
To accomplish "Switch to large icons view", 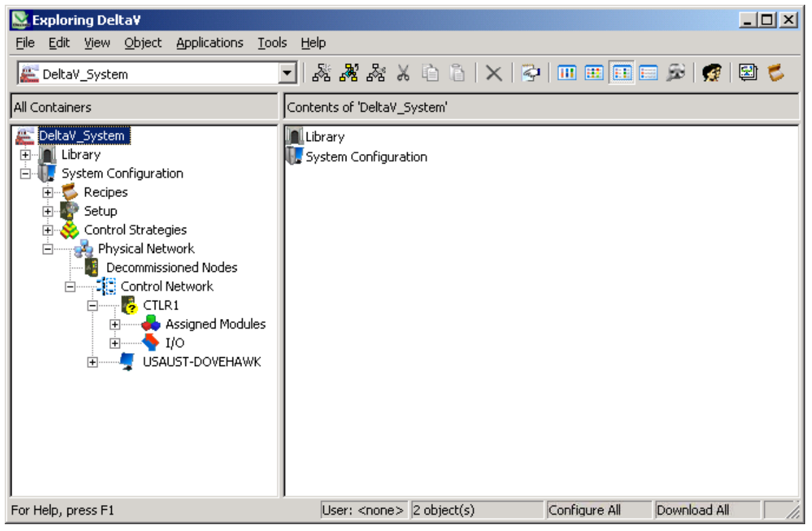I will 567,74.
